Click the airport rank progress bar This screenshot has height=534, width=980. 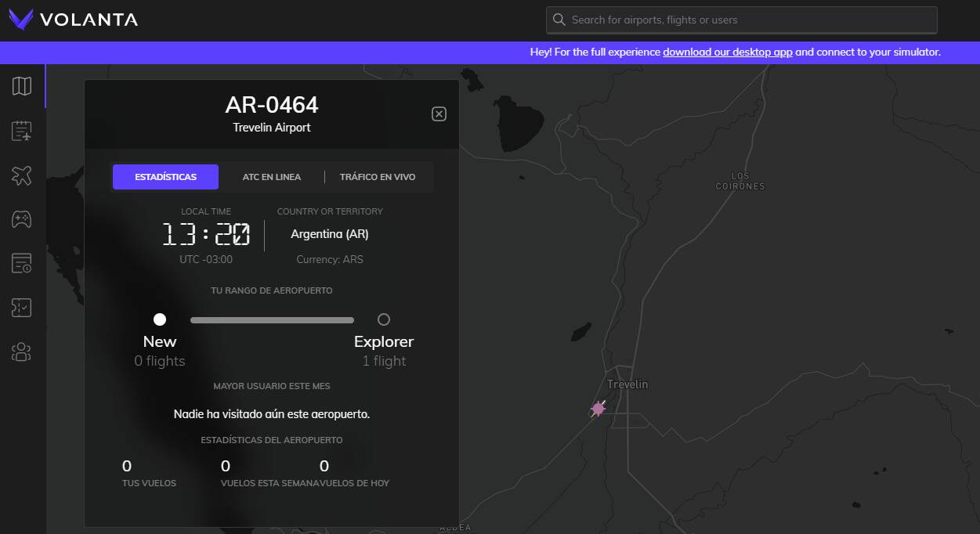pyautogui.click(x=272, y=320)
